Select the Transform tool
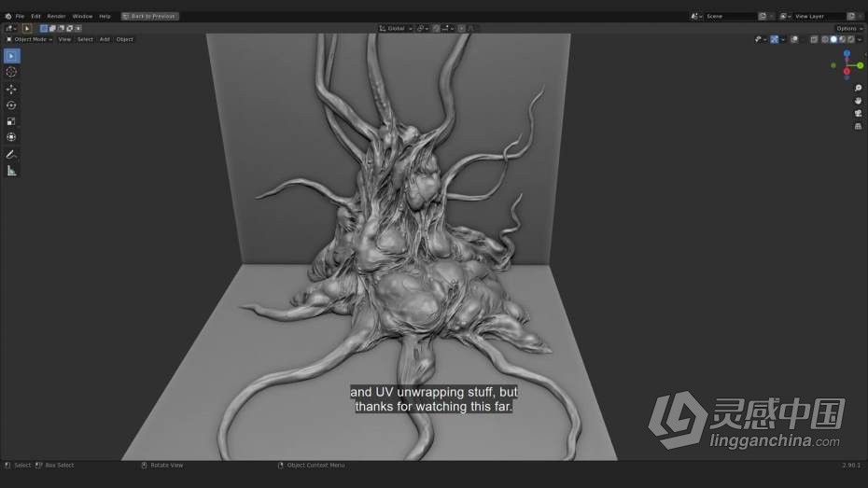Image resolution: width=868 pixels, height=488 pixels. [11, 137]
